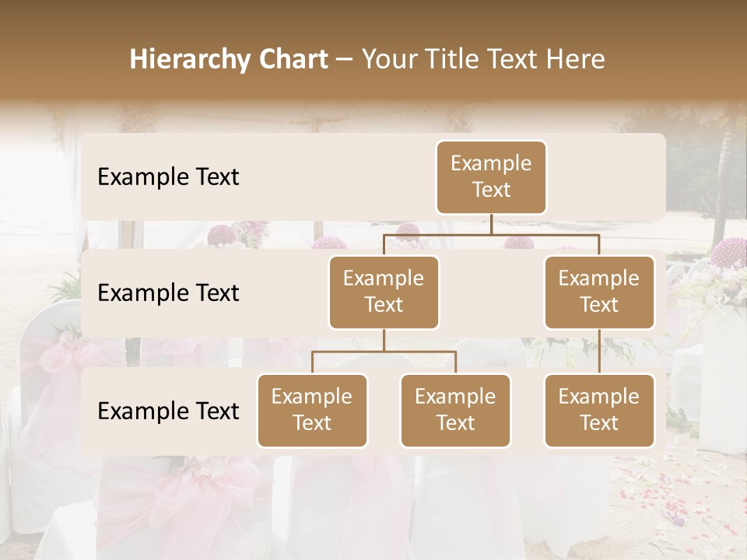
Task: Click the leftmost bottom-row Example Text node
Action: 312,411
